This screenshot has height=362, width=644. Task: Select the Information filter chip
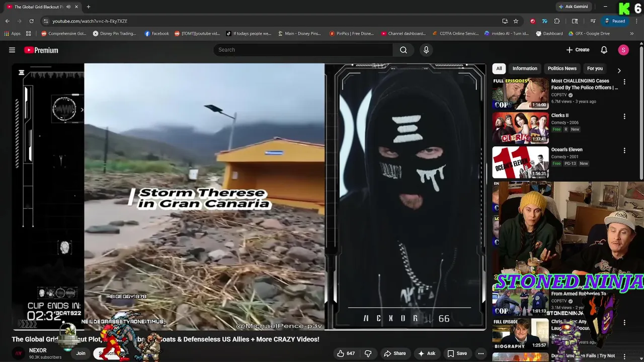pyautogui.click(x=525, y=68)
